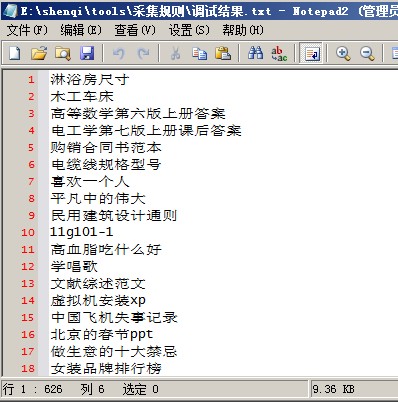Screen dimensions: 398x402
Task: Click the Notepad2 title bar app icon
Action: [10, 11]
